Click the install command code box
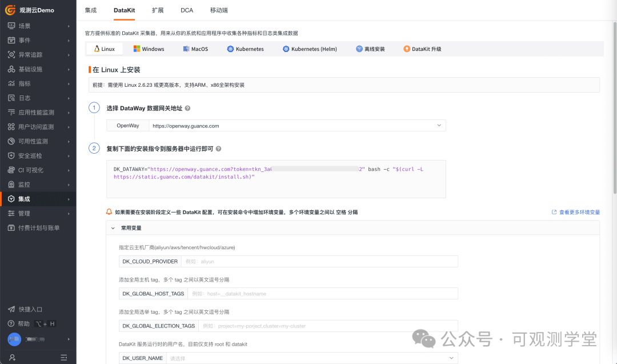This screenshot has width=617, height=364. tap(276, 179)
